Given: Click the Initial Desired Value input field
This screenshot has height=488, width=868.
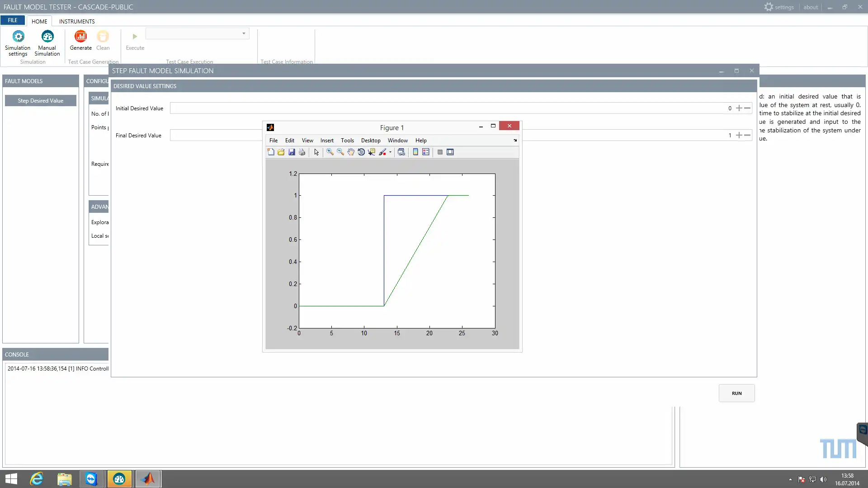Looking at the screenshot, I should point(452,108).
